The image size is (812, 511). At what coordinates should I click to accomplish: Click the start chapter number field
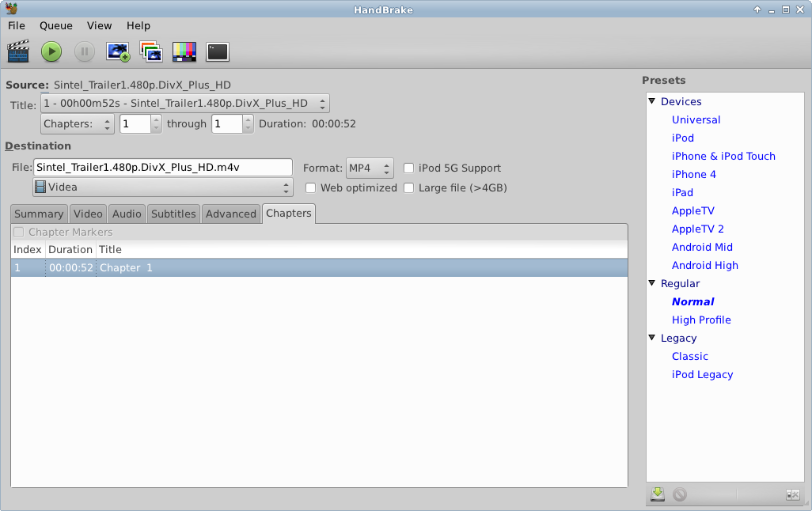pos(135,123)
